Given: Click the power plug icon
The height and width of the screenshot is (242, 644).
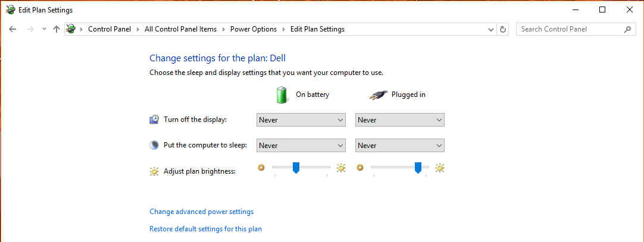Looking at the screenshot, I should point(378,95).
